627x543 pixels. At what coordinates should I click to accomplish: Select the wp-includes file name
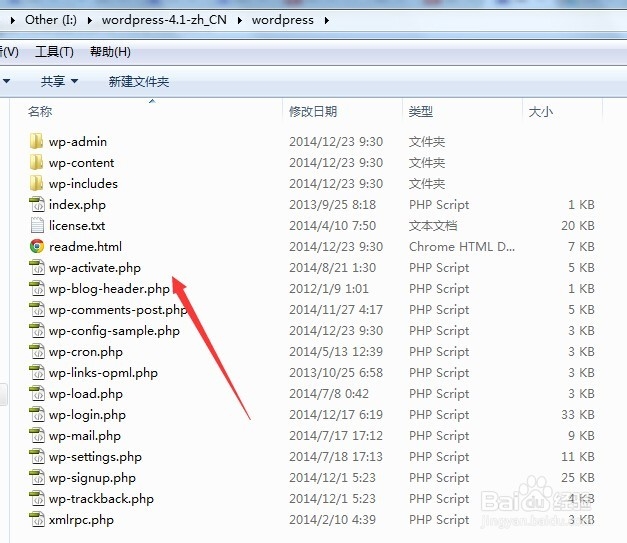pyautogui.click(x=83, y=184)
